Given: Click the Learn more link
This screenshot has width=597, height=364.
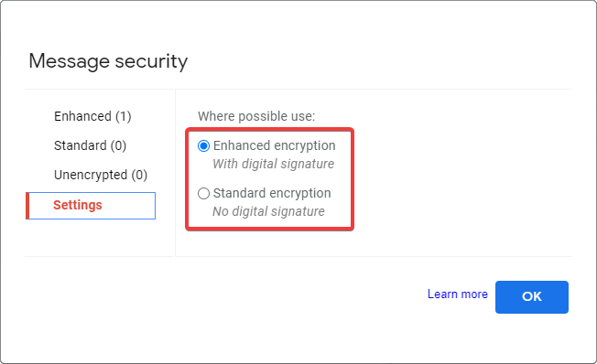Looking at the screenshot, I should pyautogui.click(x=457, y=294).
